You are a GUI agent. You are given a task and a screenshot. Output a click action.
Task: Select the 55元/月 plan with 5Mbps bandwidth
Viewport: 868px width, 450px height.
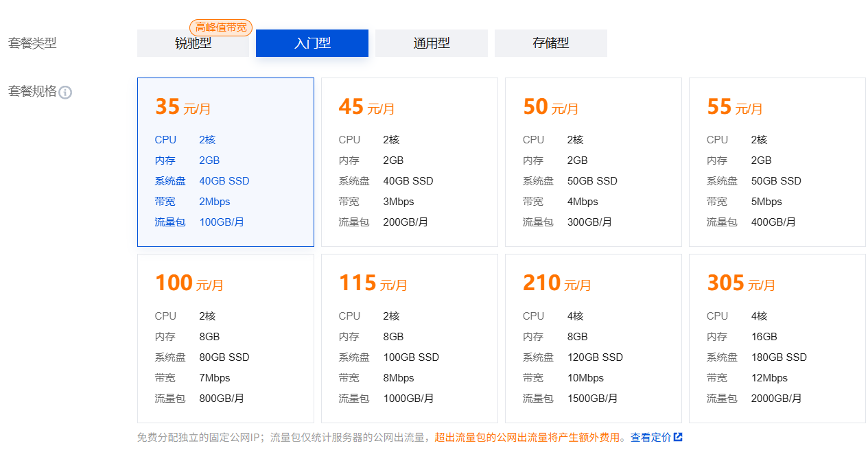[x=777, y=162]
